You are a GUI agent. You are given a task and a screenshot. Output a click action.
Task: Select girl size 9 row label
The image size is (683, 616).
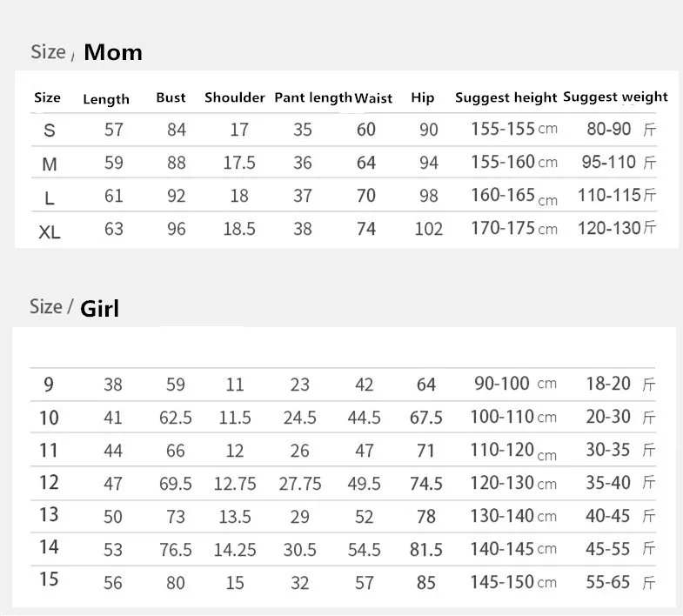pyautogui.click(x=49, y=385)
